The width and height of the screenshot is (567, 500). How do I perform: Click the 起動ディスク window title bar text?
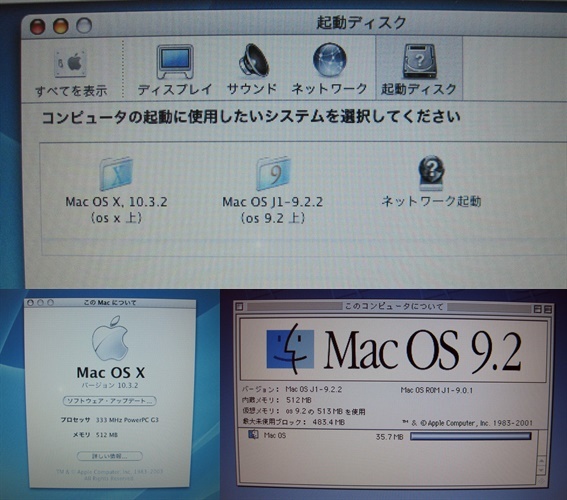click(361, 23)
